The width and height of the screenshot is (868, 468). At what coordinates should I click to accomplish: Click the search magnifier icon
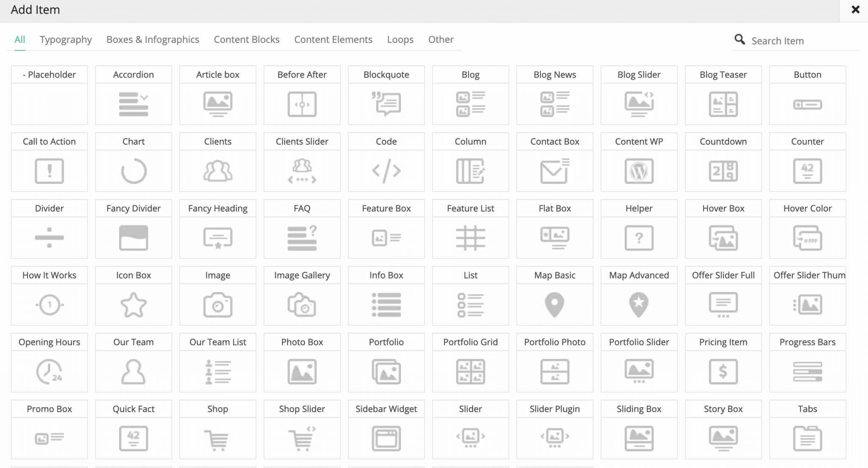pos(740,39)
